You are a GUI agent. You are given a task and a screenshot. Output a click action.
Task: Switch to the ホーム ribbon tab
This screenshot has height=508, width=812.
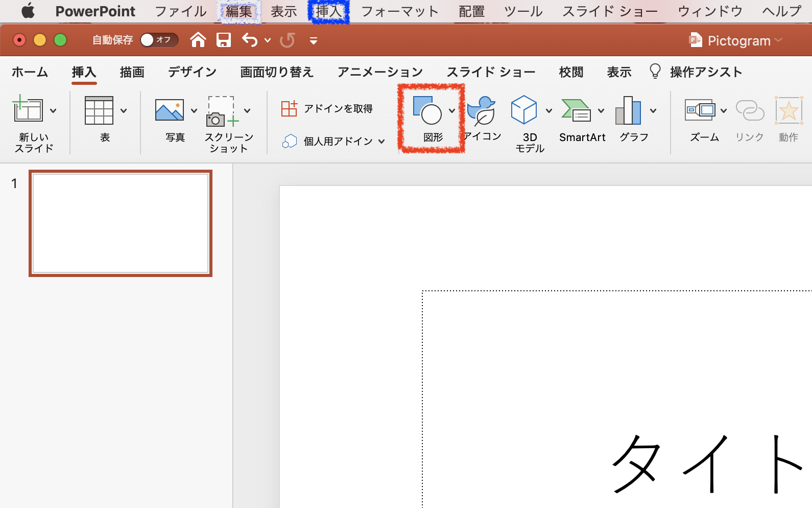[x=30, y=72]
